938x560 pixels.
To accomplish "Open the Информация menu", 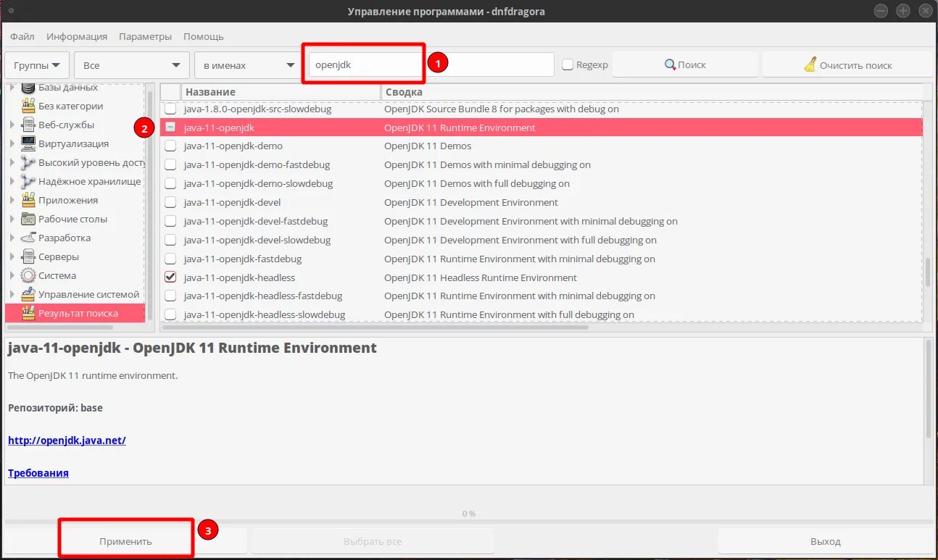I will pyautogui.click(x=77, y=36).
